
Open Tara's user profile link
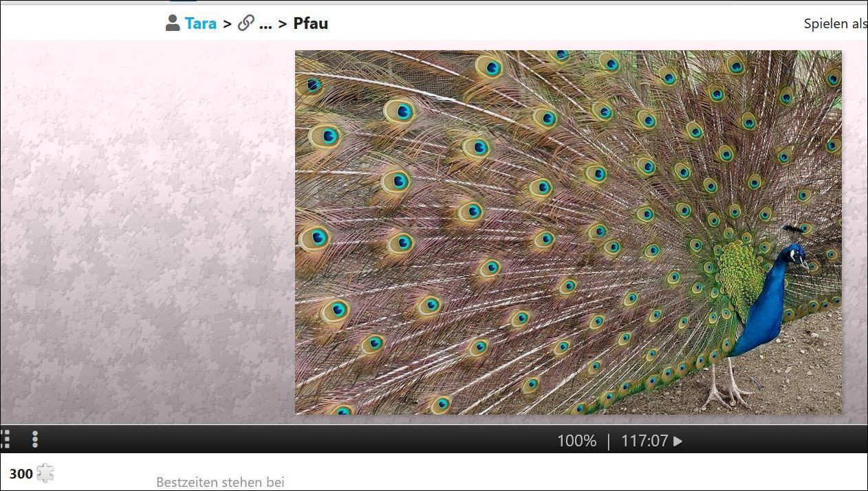click(200, 23)
